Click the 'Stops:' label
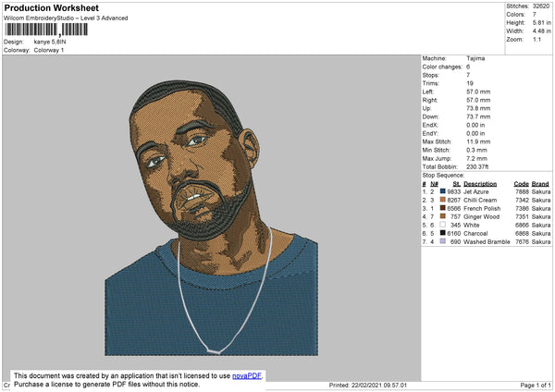The width and height of the screenshot is (555, 392). point(430,76)
